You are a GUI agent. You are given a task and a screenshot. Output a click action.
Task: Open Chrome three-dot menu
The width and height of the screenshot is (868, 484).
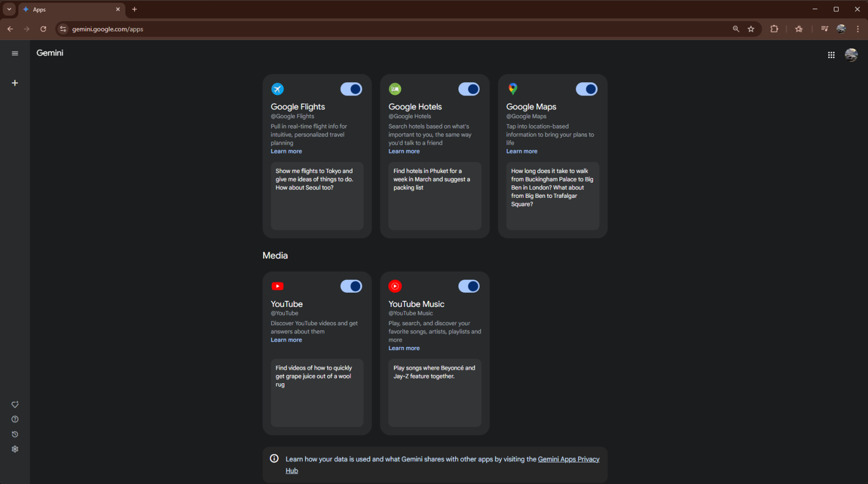[x=858, y=29]
